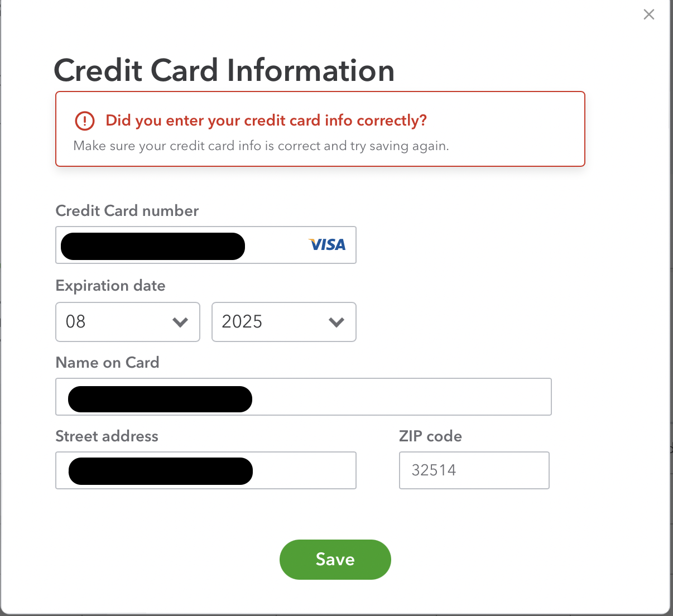
Task: Click the red error alert icon
Action: (85, 121)
